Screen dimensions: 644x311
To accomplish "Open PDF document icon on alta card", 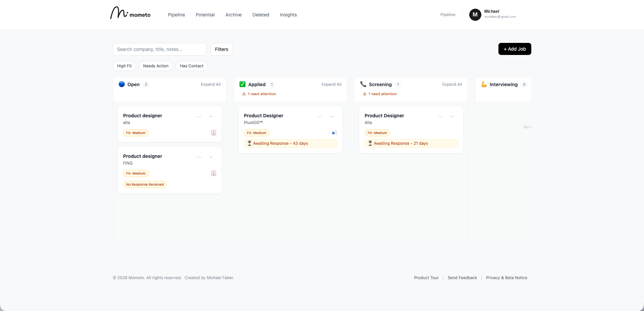I will 214,133.
